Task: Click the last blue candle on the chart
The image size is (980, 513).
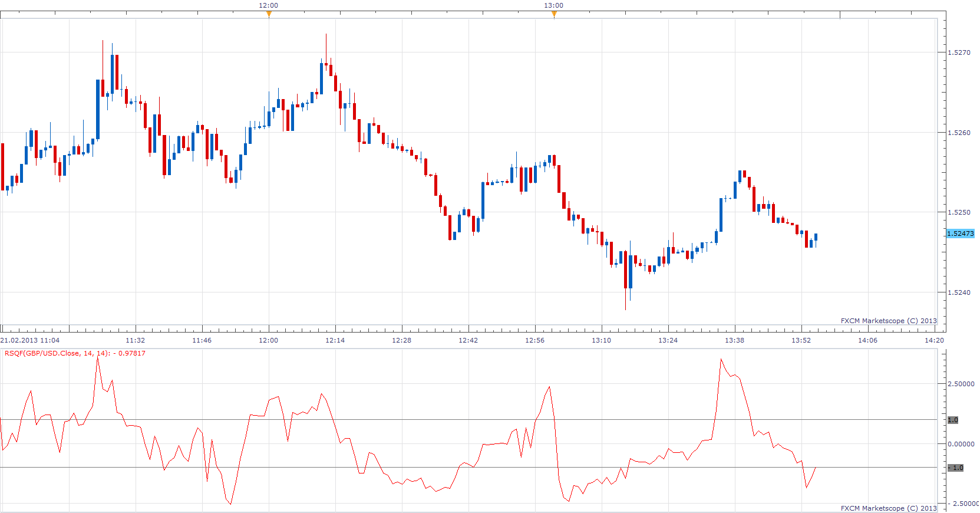Action: (816, 237)
